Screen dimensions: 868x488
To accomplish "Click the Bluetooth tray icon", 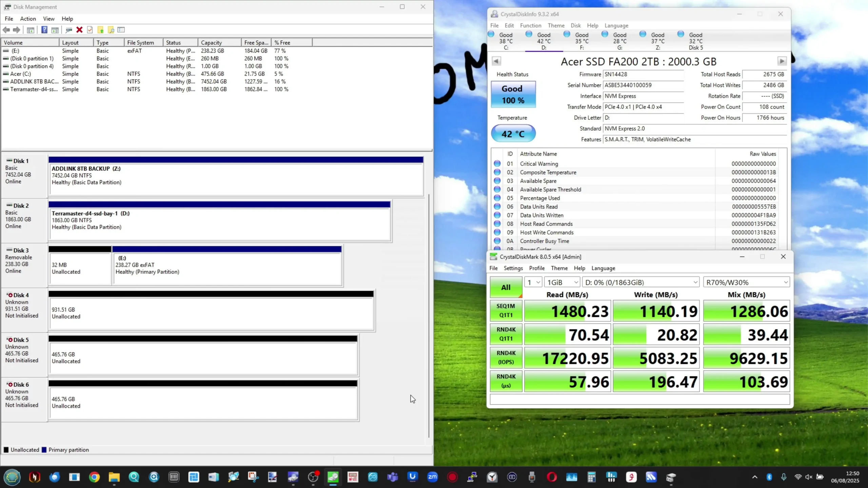I will point(769,477).
